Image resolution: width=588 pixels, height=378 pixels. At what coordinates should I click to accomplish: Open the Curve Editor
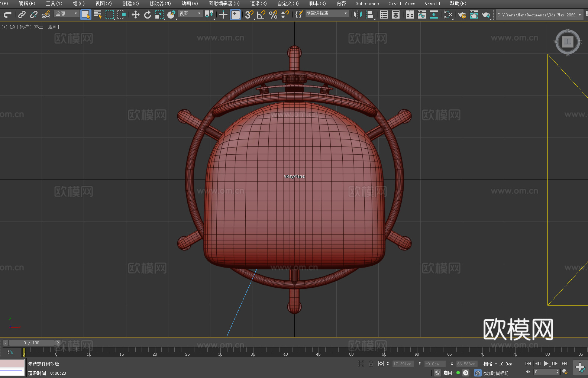(422, 14)
